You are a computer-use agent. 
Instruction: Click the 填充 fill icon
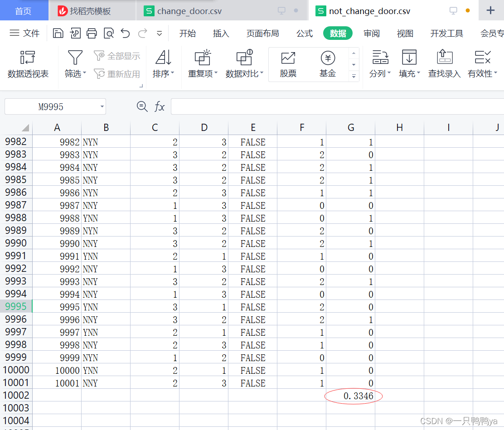409,58
